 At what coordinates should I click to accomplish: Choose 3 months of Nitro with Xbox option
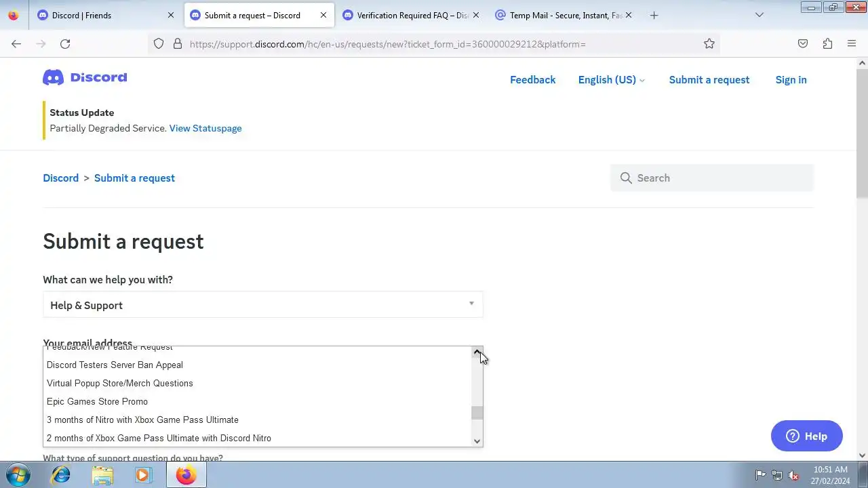coord(258,420)
